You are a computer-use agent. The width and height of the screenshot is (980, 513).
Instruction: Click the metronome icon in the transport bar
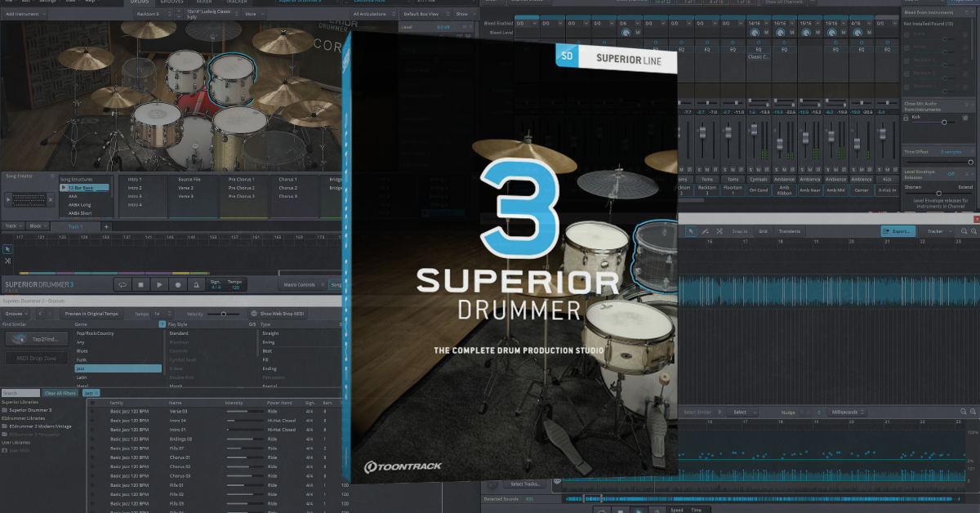(195, 286)
